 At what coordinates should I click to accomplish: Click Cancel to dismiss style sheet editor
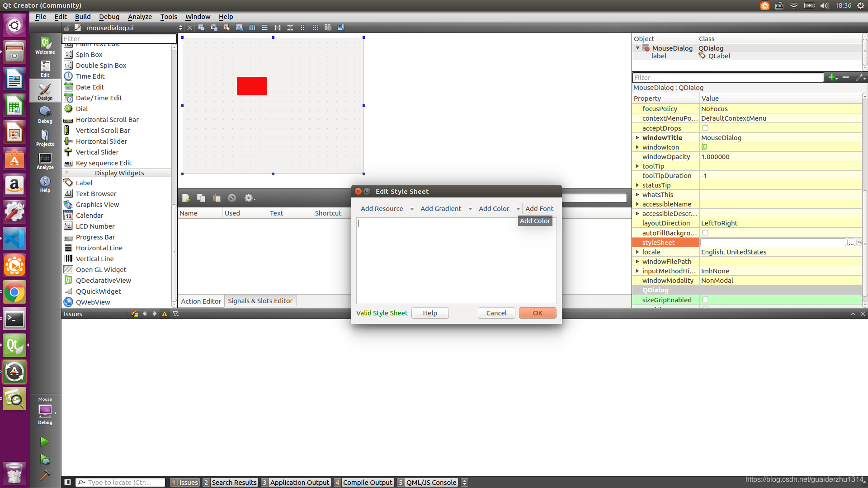pos(496,313)
